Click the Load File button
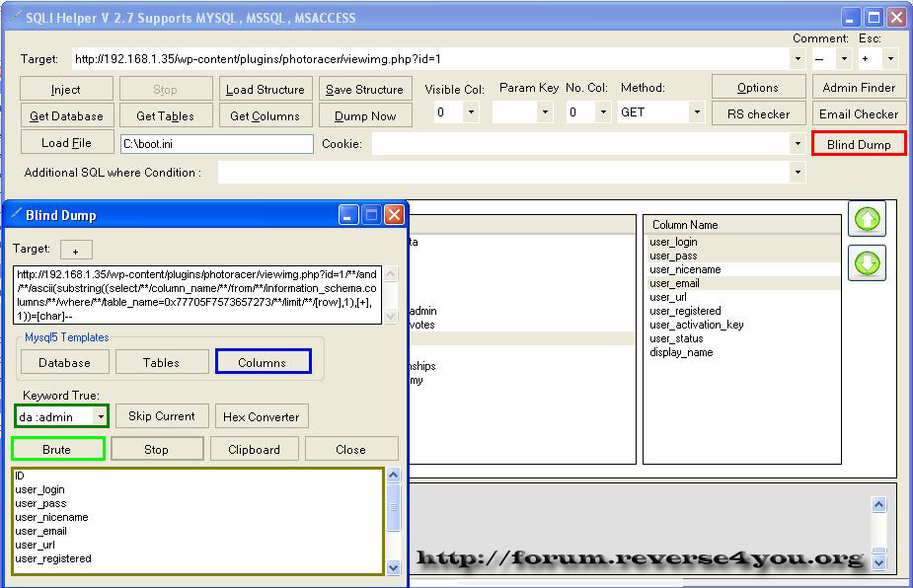Image resolution: width=913 pixels, height=588 pixels. click(x=66, y=143)
